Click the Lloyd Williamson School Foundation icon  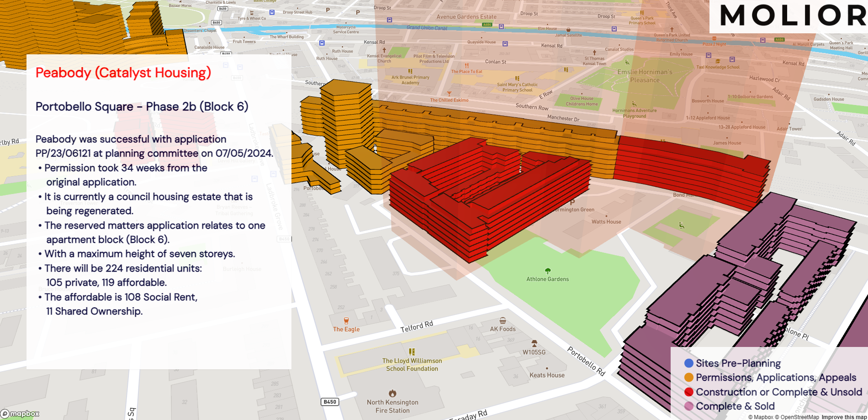pyautogui.click(x=412, y=352)
